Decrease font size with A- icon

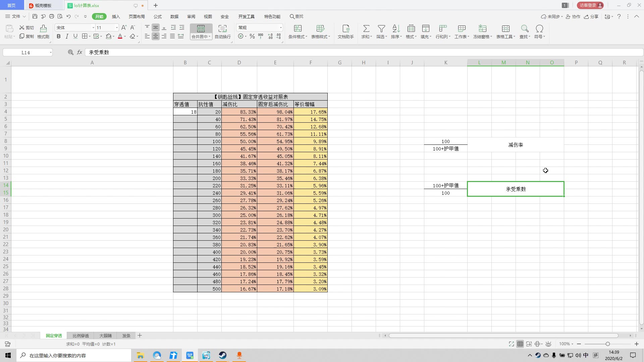click(132, 27)
